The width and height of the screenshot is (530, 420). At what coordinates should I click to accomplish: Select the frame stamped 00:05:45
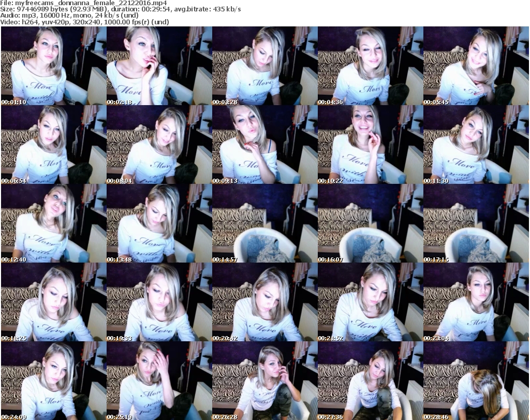point(476,66)
